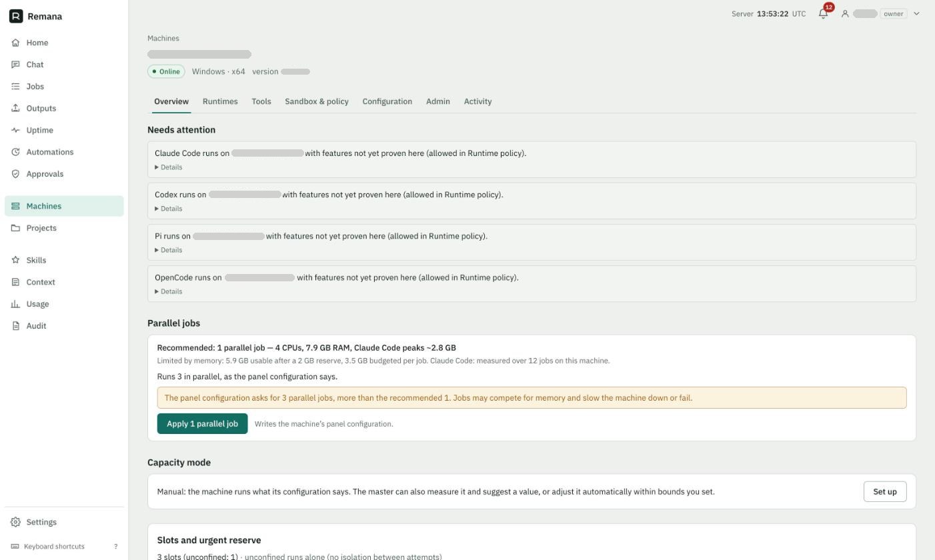The width and height of the screenshot is (935, 560).
Task: Click the Online status badge
Action: coord(166,71)
